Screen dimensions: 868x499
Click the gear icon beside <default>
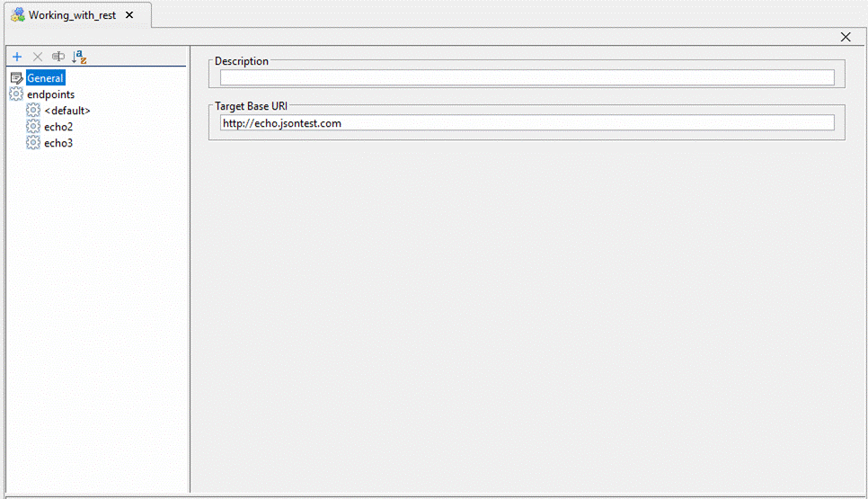tap(33, 111)
